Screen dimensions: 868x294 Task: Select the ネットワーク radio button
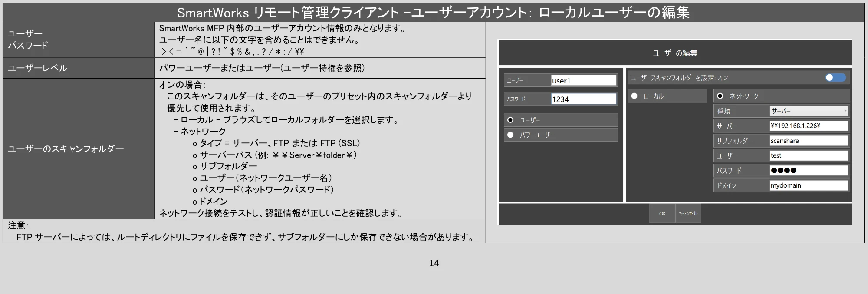(720, 96)
